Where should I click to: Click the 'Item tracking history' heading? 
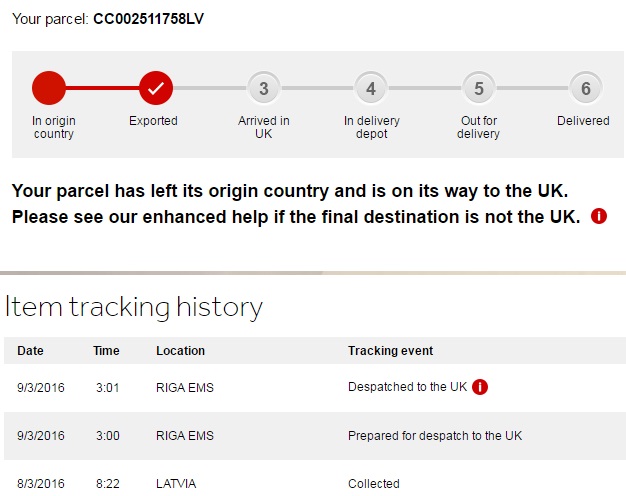click(134, 306)
